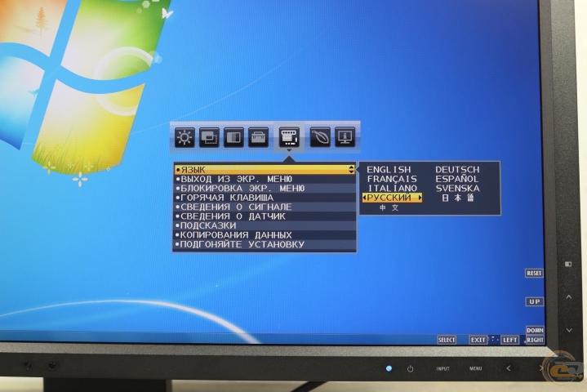Screen dimensions: 587x392
Task: Click the RIGHT on-screen key label
Action: coord(535,340)
